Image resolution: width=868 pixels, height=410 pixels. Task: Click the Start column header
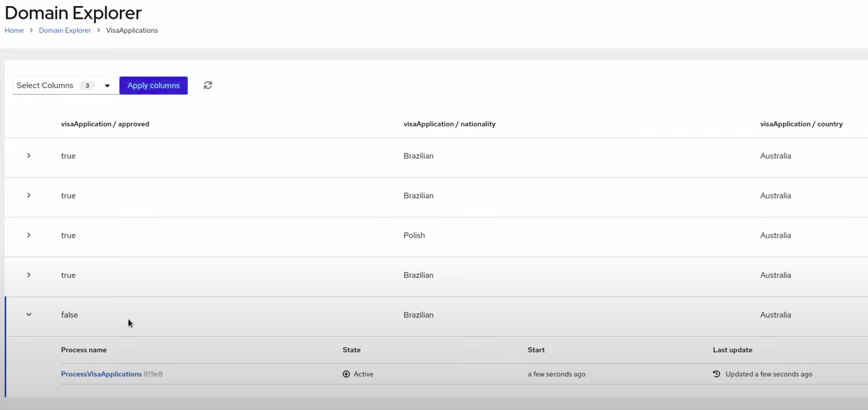536,350
